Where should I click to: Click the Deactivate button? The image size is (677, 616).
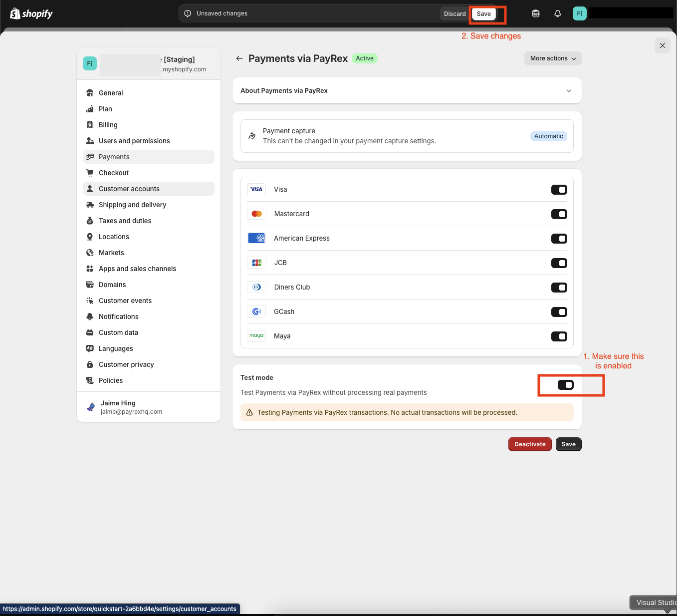pos(529,444)
